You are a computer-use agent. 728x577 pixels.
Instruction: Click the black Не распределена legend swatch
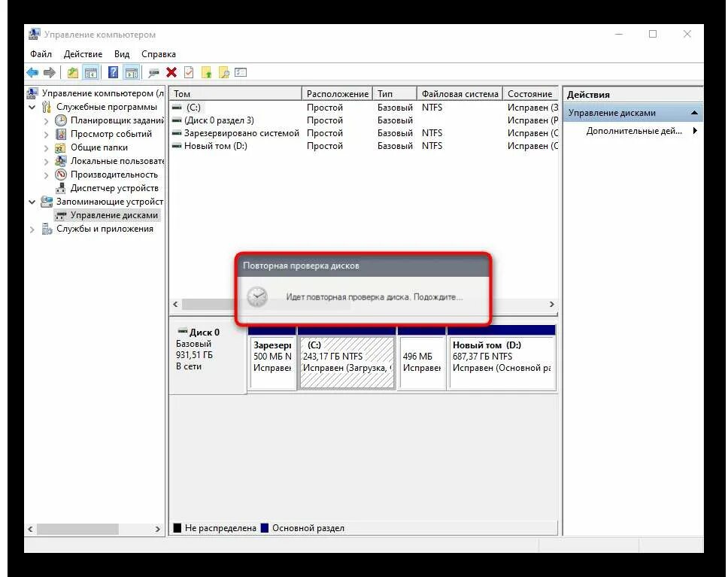click(177, 528)
